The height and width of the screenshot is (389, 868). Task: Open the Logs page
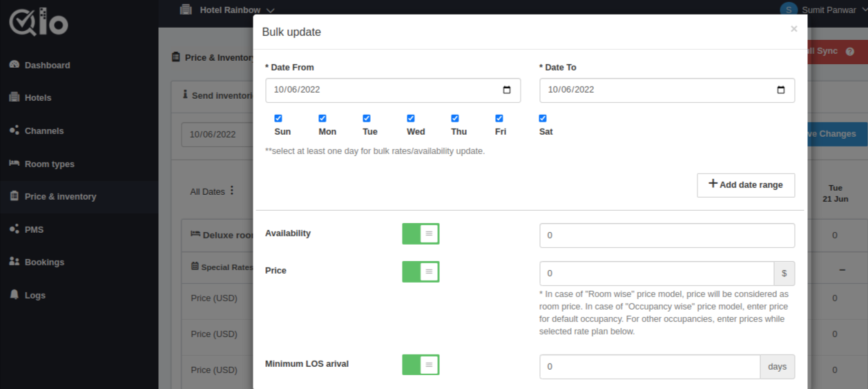[79, 295]
